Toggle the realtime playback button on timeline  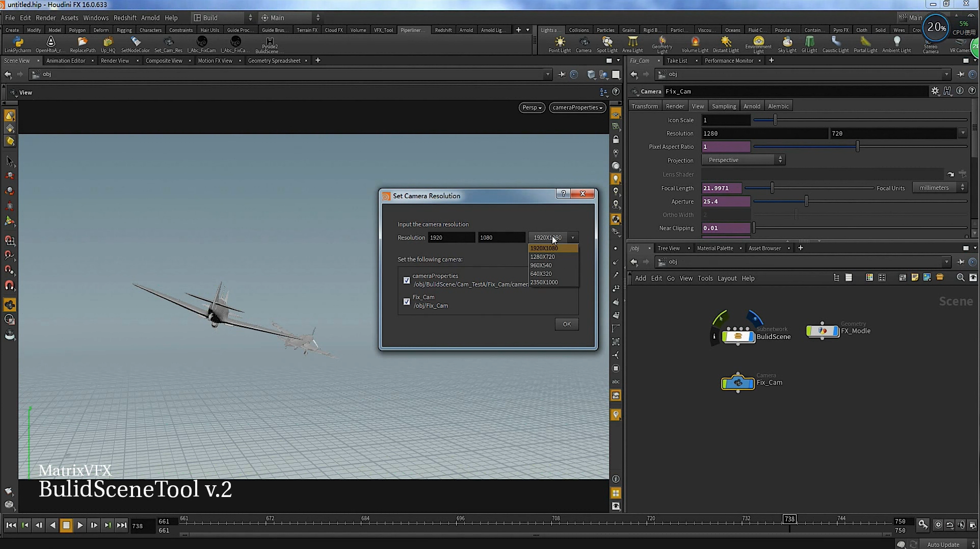(938, 525)
